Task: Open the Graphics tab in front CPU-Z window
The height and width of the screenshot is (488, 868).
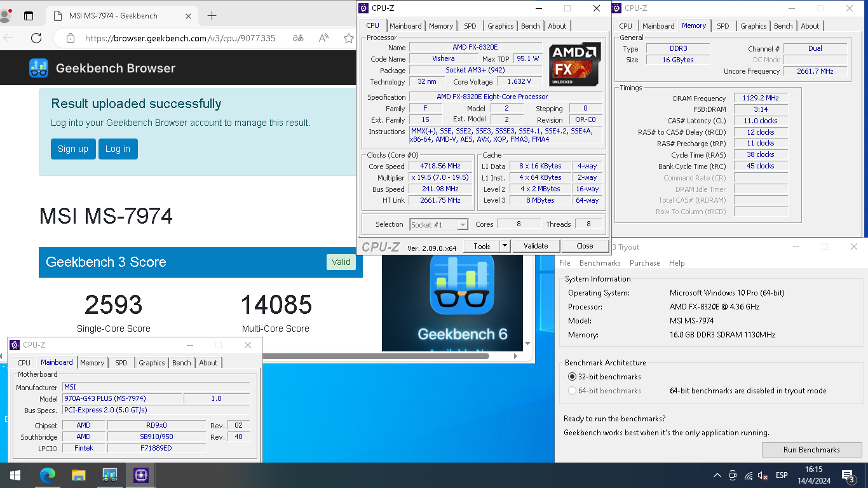Action: pos(501,26)
